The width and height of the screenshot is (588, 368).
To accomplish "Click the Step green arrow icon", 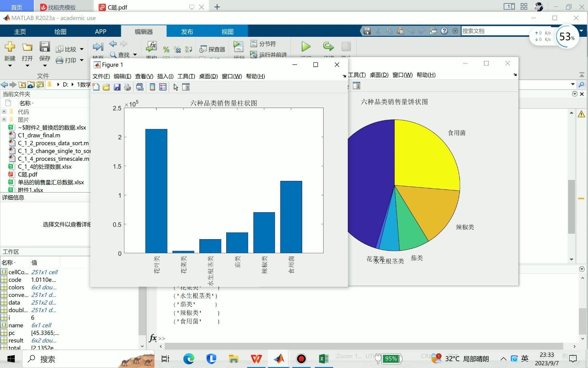I will pos(328,46).
